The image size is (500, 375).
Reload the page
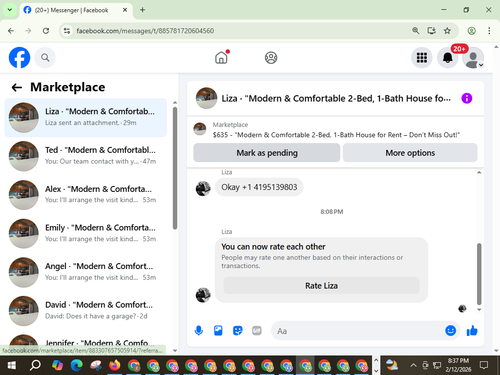(46, 31)
